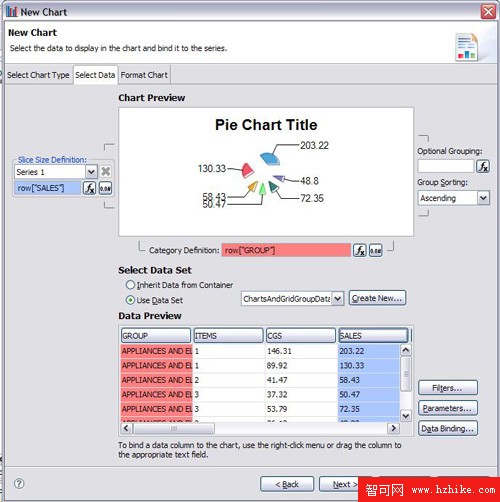500x502 pixels.
Task: Click the red 130.33 pie slice
Action: point(247,170)
